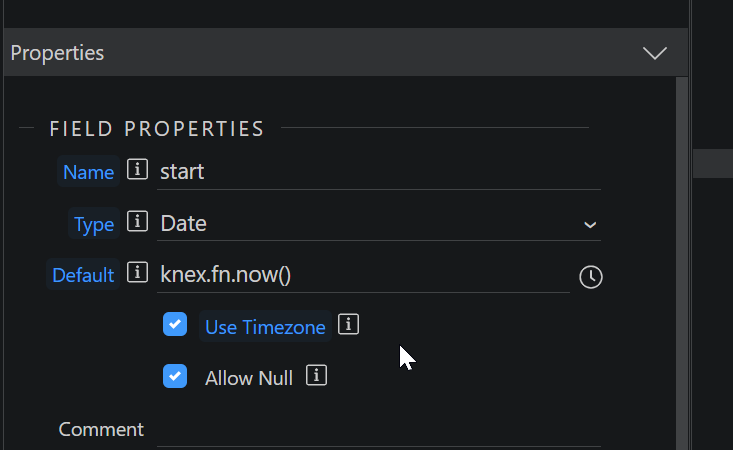
Task: Click the Properties panel vertical scrollbar
Action: pos(682,263)
